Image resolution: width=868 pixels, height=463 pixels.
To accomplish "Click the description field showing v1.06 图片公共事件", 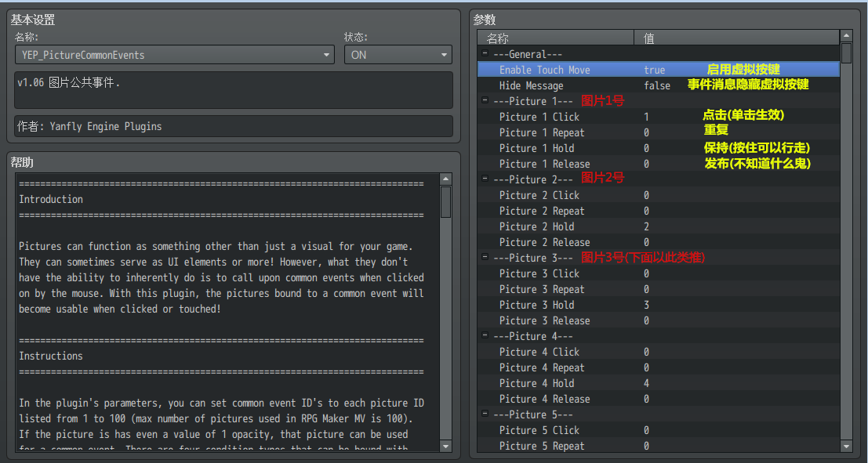I will pyautogui.click(x=234, y=89).
